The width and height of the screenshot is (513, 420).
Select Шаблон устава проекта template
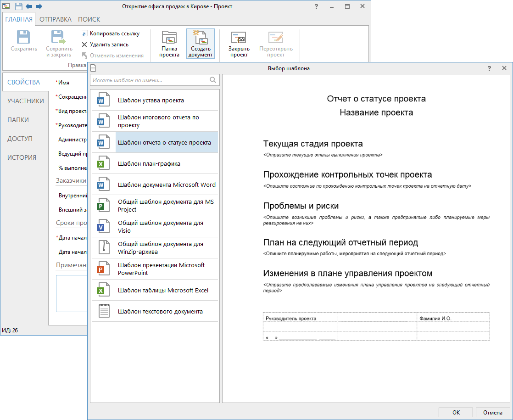151,100
